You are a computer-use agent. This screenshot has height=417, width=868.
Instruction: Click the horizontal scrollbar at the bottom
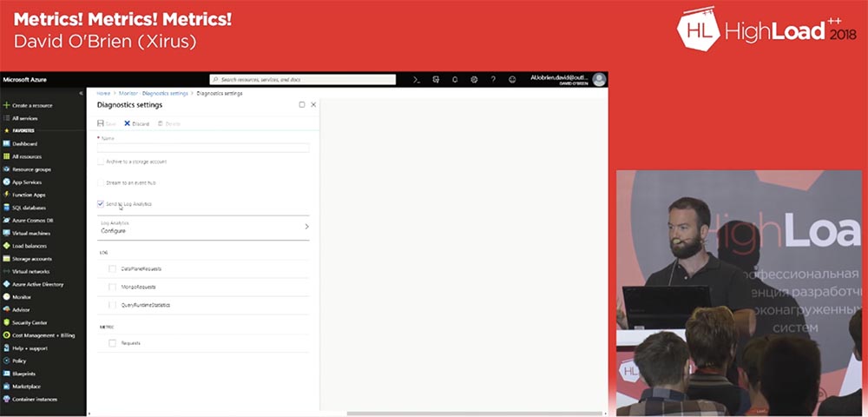(475, 414)
